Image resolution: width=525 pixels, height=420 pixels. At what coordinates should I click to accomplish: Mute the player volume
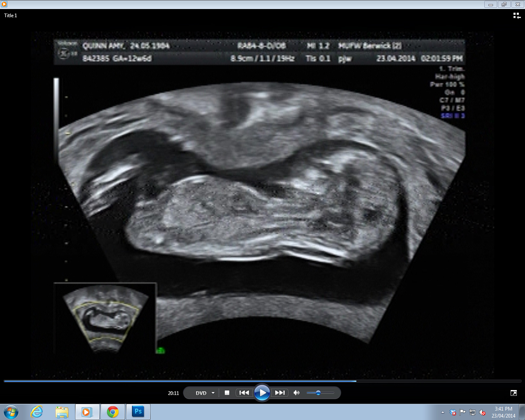pos(296,393)
